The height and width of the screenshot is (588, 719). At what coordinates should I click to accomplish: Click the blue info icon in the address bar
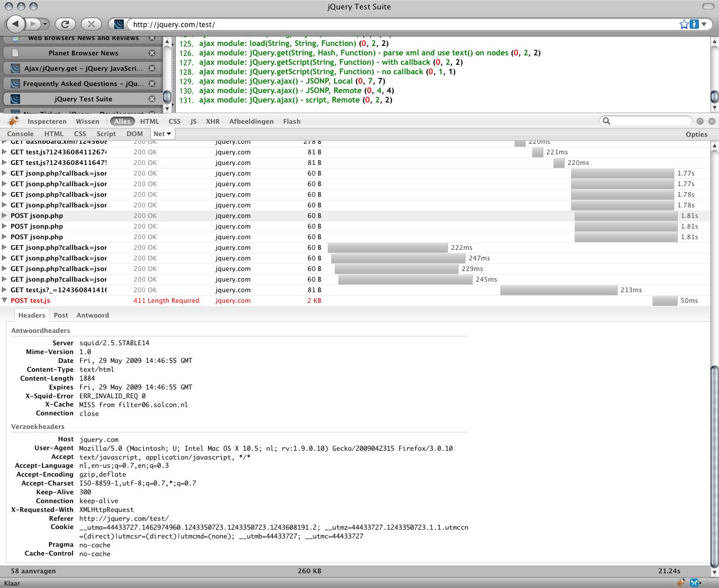tap(695, 24)
